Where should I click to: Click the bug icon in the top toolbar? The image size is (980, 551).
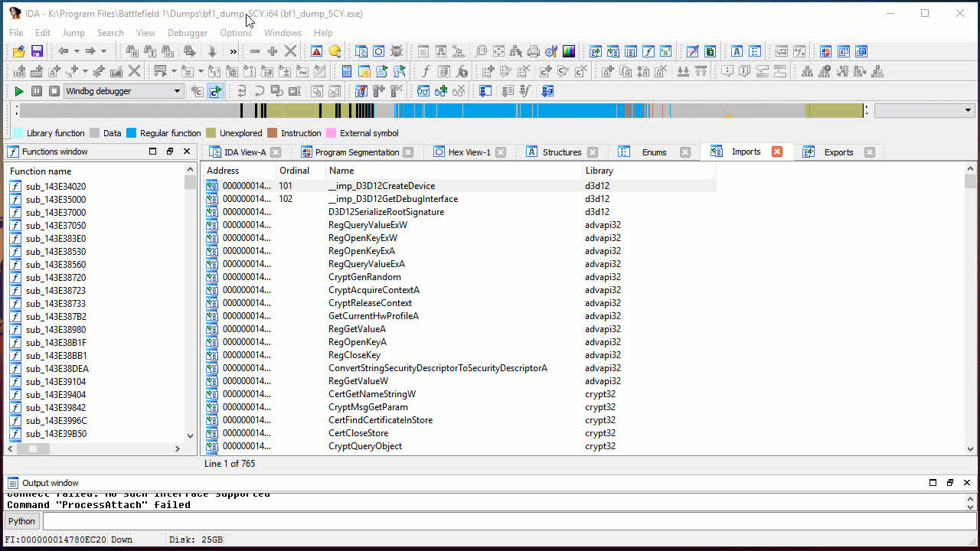point(397,51)
